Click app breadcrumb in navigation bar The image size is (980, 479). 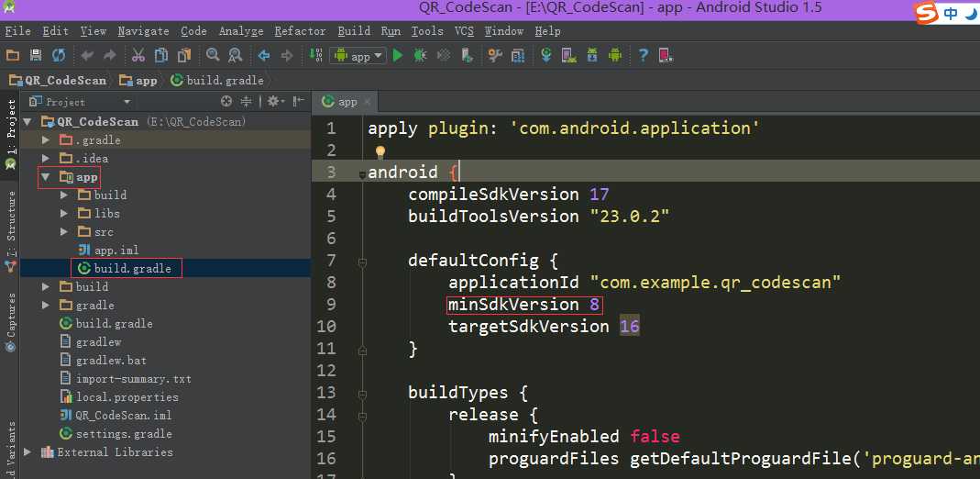click(x=138, y=80)
